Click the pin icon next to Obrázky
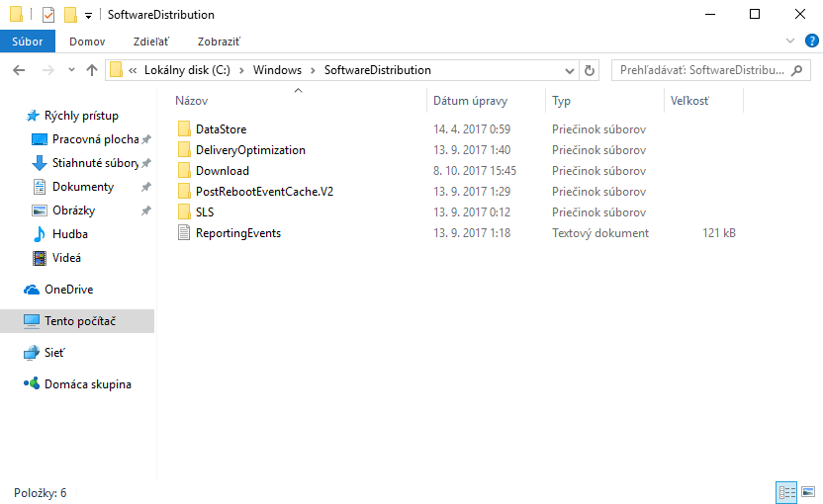The image size is (823, 504). coord(146,210)
